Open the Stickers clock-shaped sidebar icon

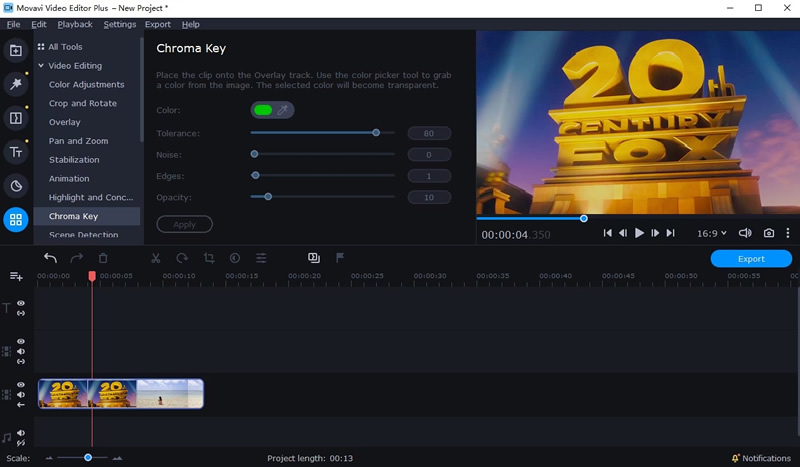(x=16, y=186)
